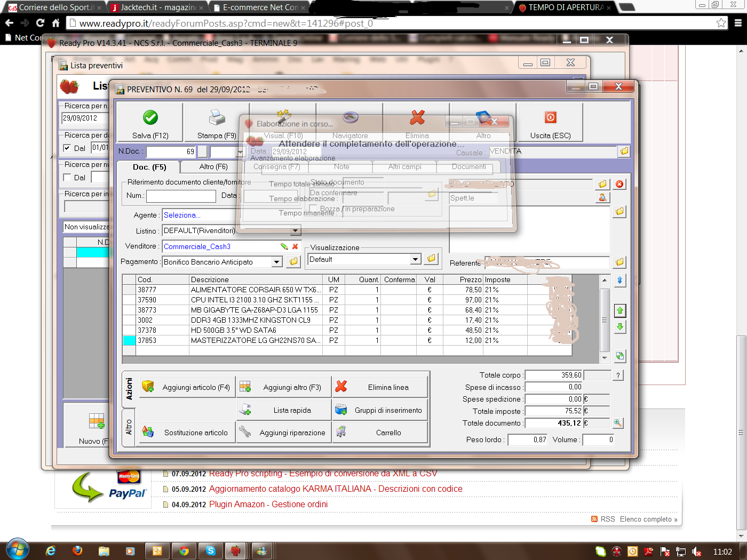This screenshot has height=560, width=747.
Task: Switch to Altro (F6) tab
Action: click(x=213, y=166)
